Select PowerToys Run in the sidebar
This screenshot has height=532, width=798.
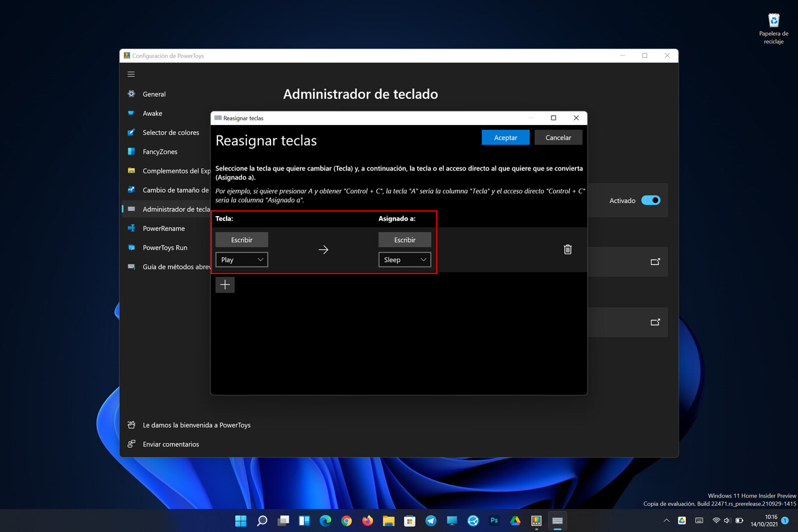pyautogui.click(x=166, y=247)
